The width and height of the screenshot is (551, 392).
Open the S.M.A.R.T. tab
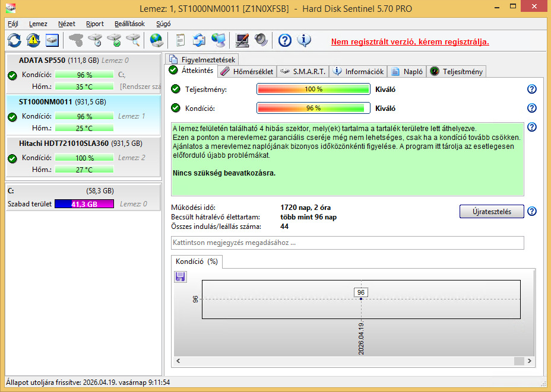click(303, 72)
